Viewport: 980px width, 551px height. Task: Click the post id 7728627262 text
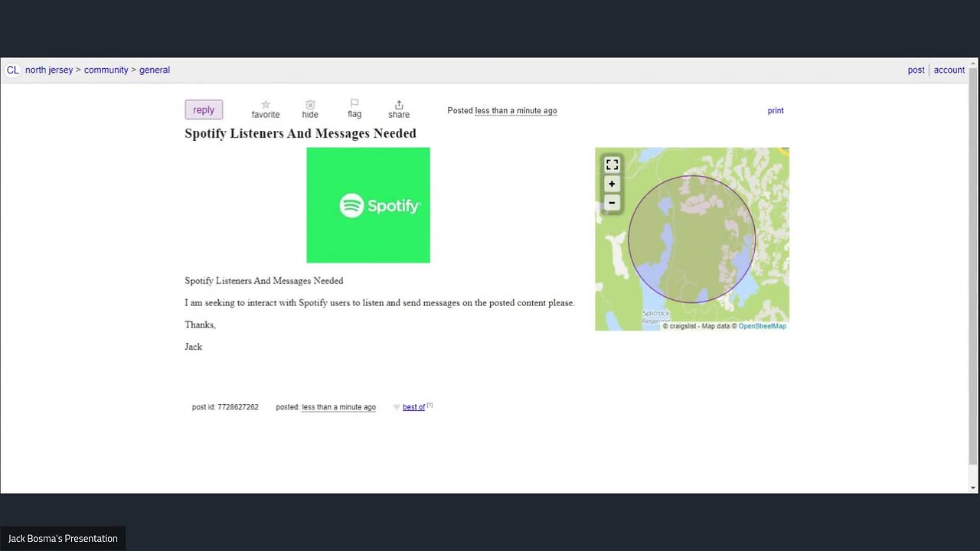coord(225,407)
